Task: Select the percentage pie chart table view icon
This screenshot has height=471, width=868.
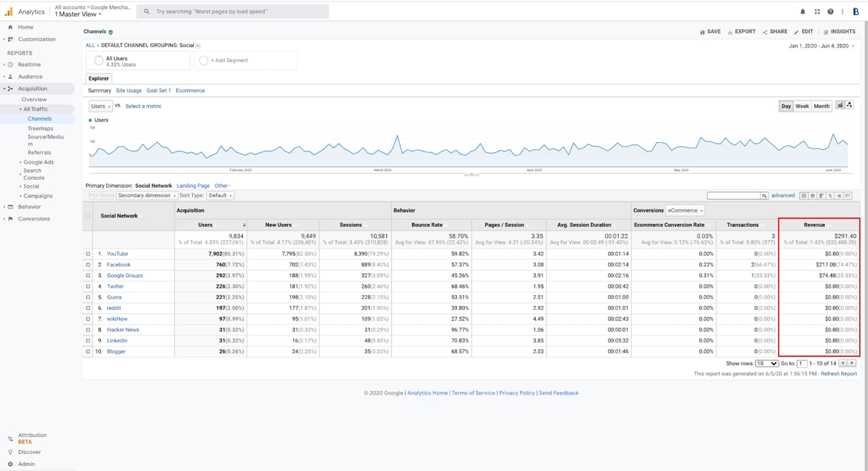Action: [x=813, y=196]
